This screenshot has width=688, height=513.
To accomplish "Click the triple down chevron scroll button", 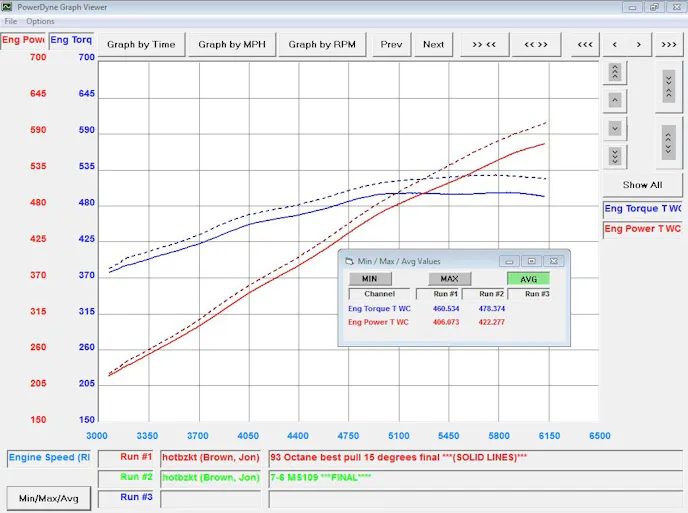I will coord(615,156).
